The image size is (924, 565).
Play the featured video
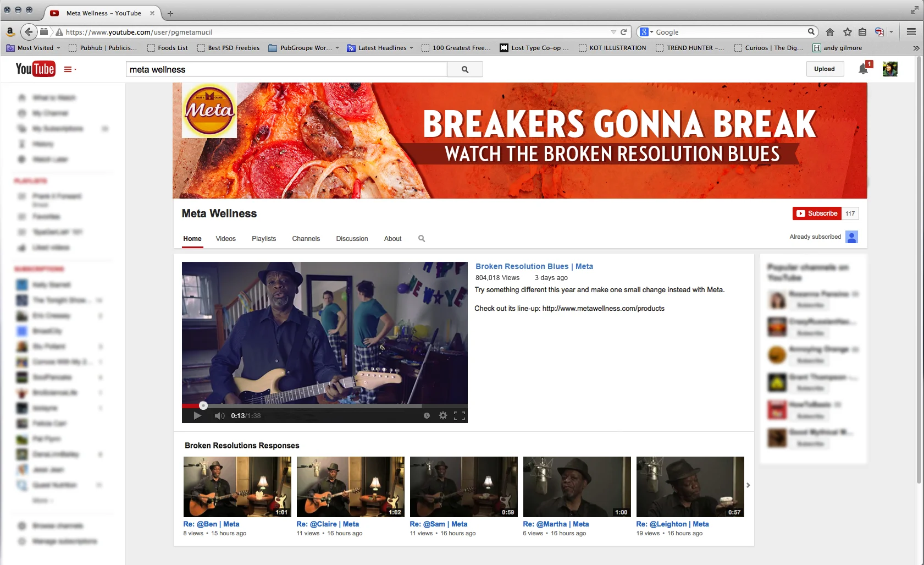pyautogui.click(x=197, y=415)
